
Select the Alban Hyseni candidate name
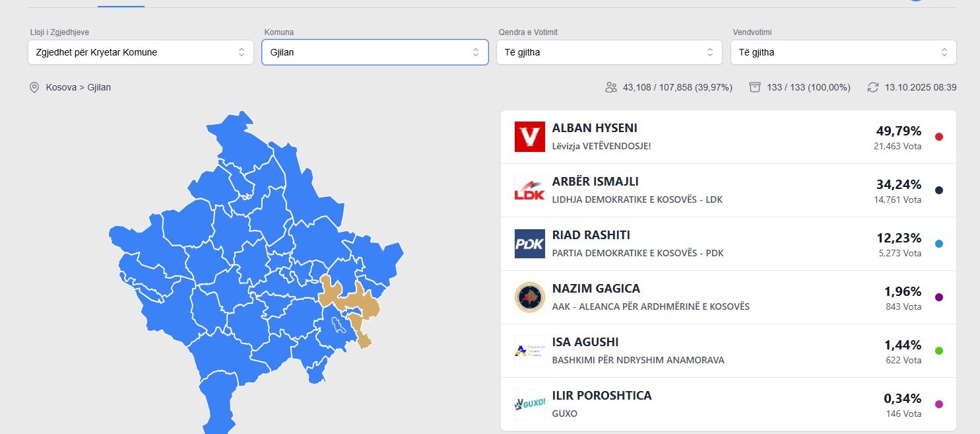[x=595, y=128]
